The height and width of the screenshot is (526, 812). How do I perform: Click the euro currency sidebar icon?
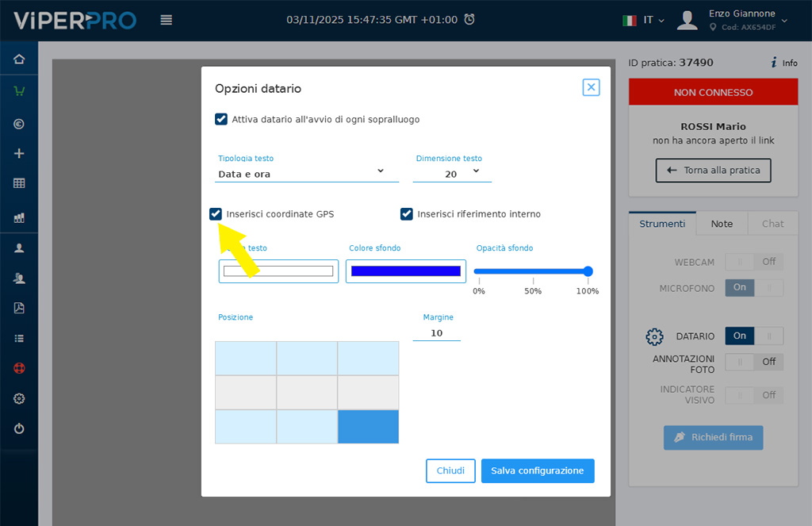[19, 124]
